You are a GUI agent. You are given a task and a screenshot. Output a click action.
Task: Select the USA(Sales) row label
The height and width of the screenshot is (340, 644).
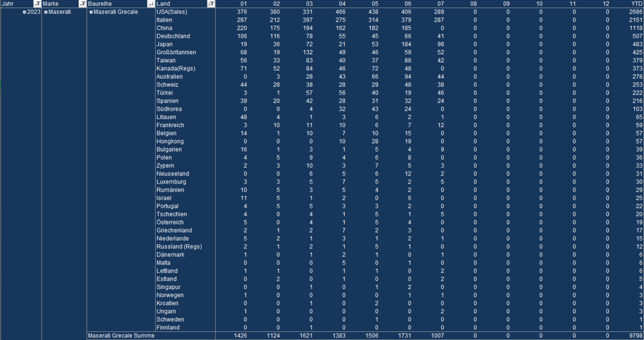click(x=172, y=12)
